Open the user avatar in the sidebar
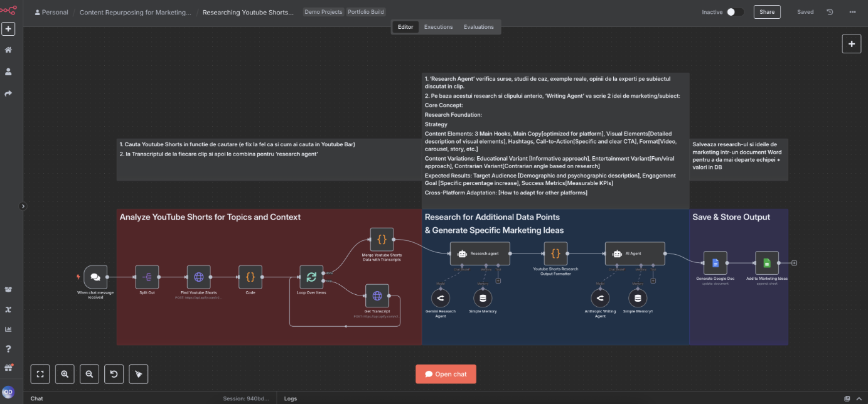This screenshot has width=868, height=404. tap(8, 392)
